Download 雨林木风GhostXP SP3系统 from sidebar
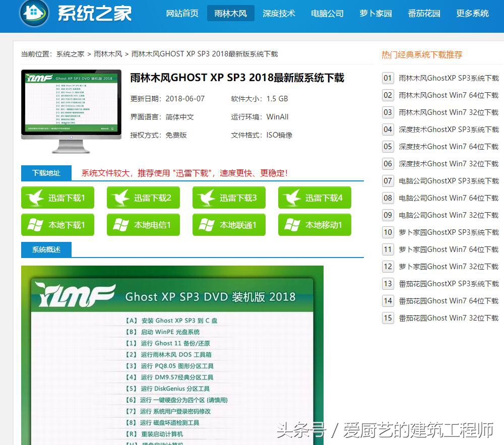The height and width of the screenshot is (445, 504). tap(449, 78)
